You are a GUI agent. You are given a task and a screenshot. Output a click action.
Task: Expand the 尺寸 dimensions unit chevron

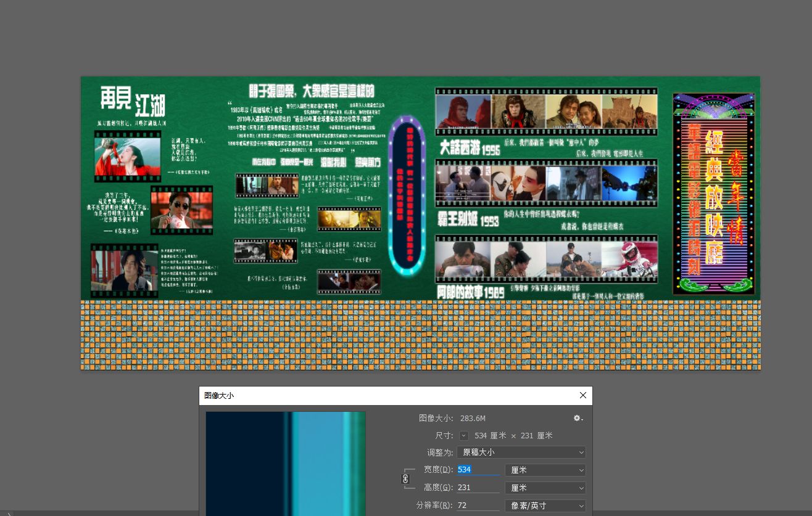[x=464, y=435]
